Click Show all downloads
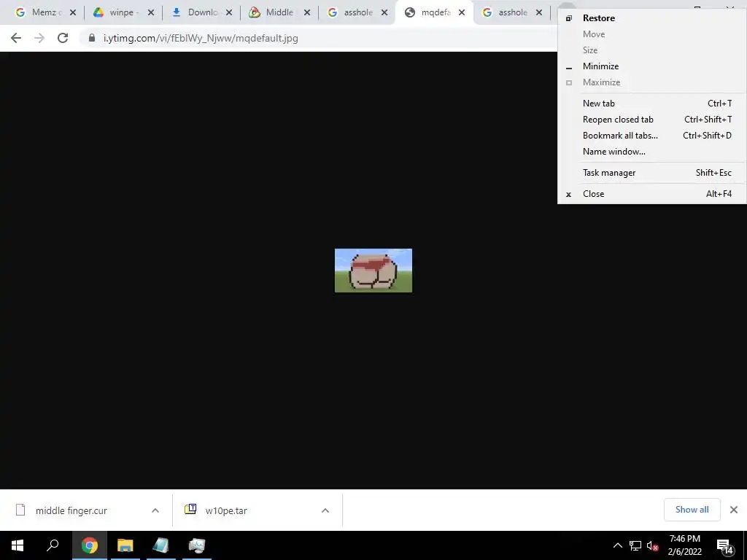Viewport: 747px width, 560px height. point(692,510)
